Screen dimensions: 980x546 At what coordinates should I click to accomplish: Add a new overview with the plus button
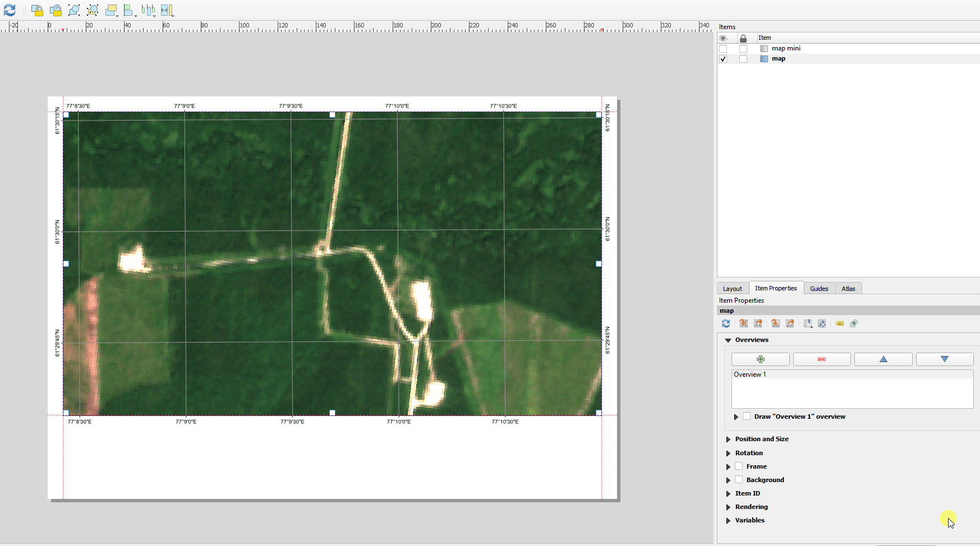click(760, 359)
